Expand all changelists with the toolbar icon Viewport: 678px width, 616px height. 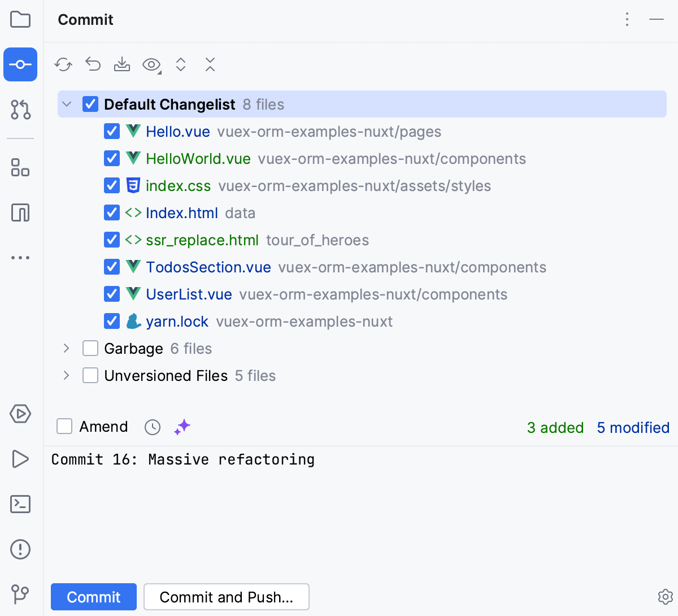pyautogui.click(x=181, y=64)
